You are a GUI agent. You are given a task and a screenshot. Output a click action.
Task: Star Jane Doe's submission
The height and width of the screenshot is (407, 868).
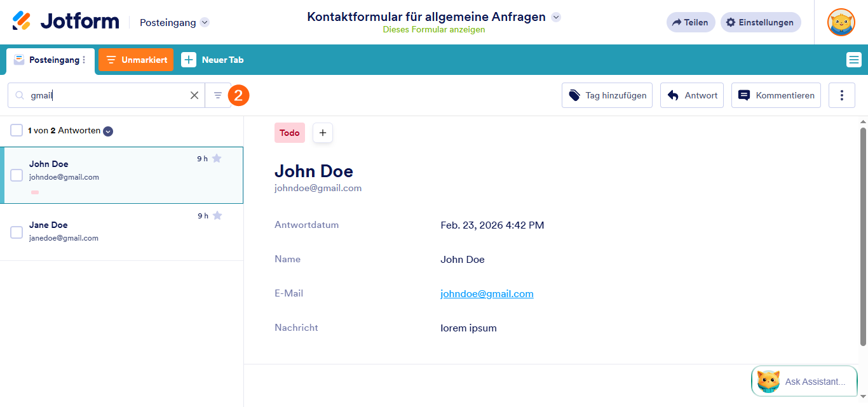coord(217,215)
